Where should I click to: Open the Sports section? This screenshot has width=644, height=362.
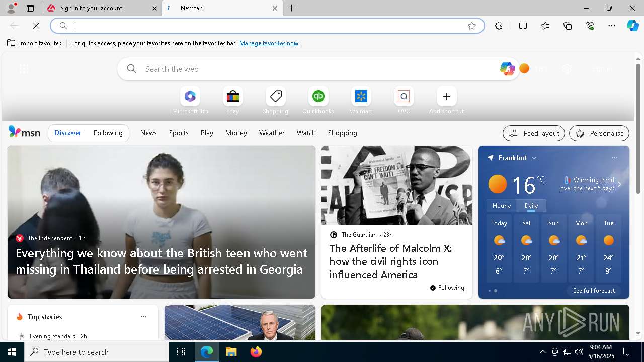[179, 133]
